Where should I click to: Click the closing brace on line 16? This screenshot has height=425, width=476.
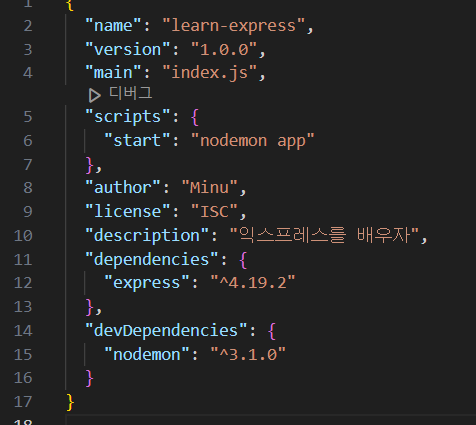click(90, 378)
